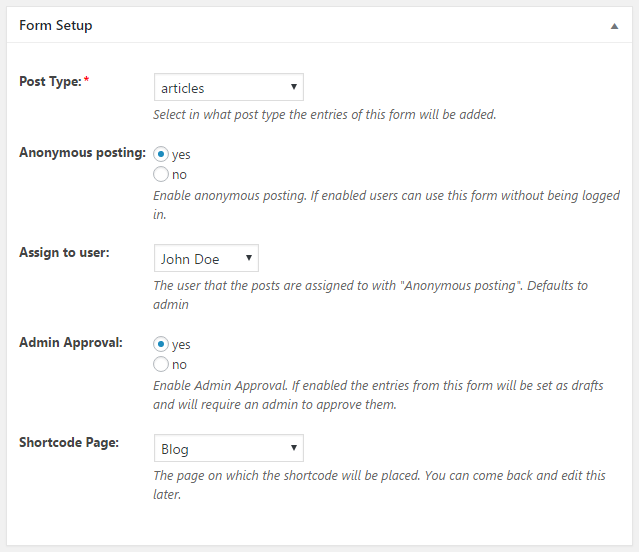The image size is (639, 552).
Task: Open the Shortcode Page dropdown showing Blog
Action: (x=229, y=449)
